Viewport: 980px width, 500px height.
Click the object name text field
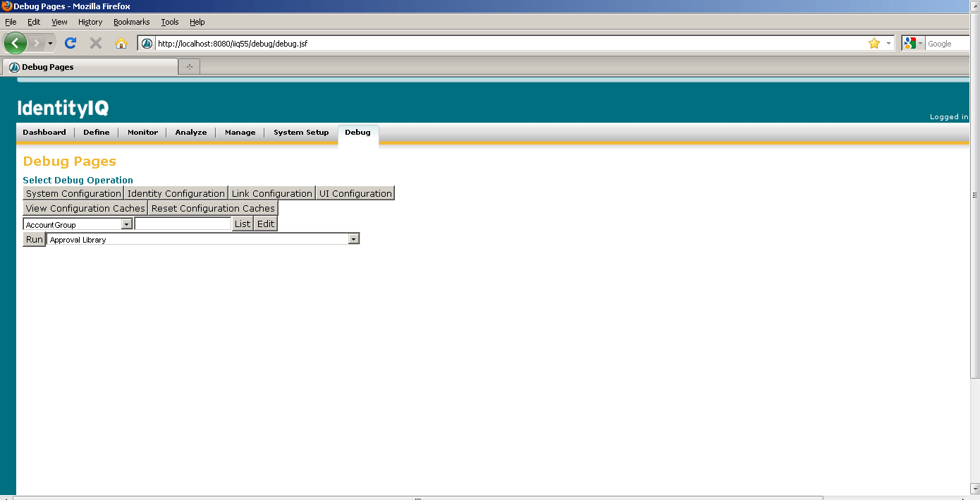[x=183, y=224]
